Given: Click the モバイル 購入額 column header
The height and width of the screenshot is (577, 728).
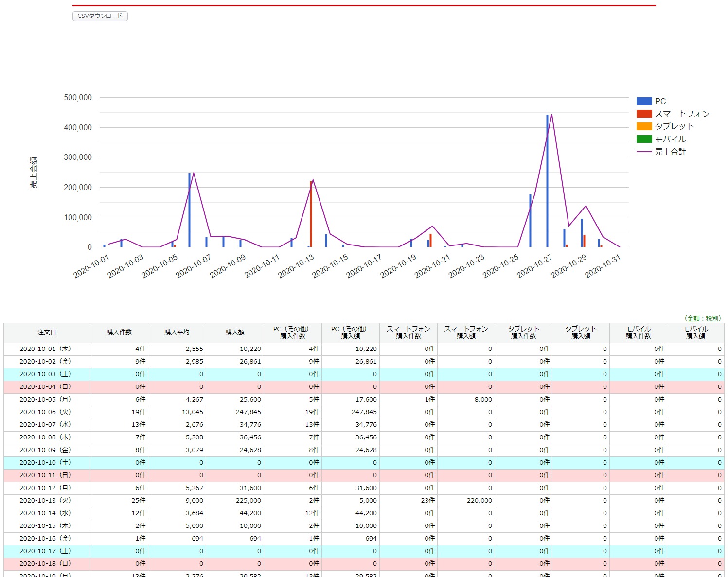Looking at the screenshot, I should tap(695, 332).
